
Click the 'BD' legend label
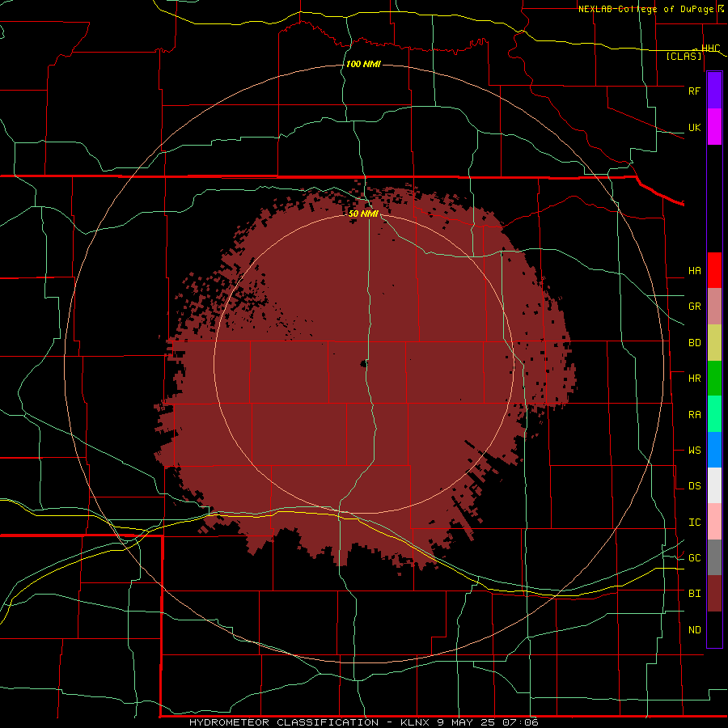pyautogui.click(x=694, y=343)
